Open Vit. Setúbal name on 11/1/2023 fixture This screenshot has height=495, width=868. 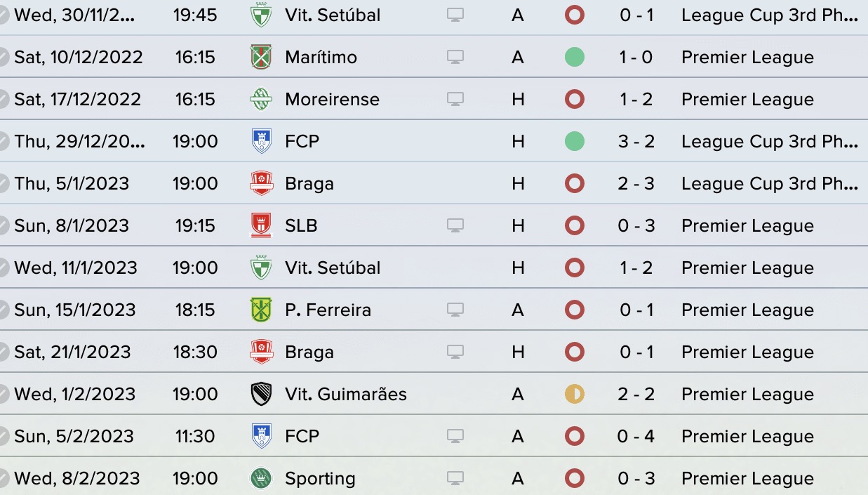(x=333, y=268)
